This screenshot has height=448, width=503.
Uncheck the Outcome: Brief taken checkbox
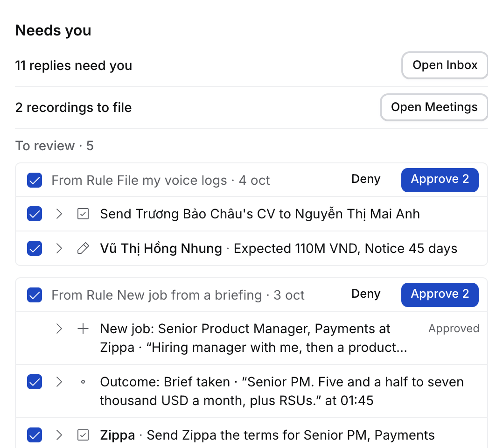pyautogui.click(x=35, y=382)
